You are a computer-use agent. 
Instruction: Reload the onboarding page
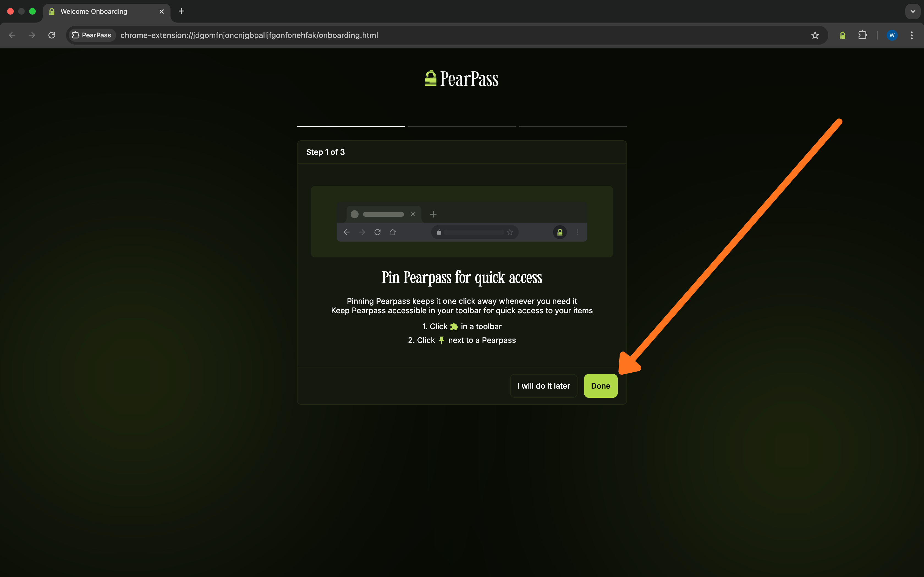pos(52,35)
